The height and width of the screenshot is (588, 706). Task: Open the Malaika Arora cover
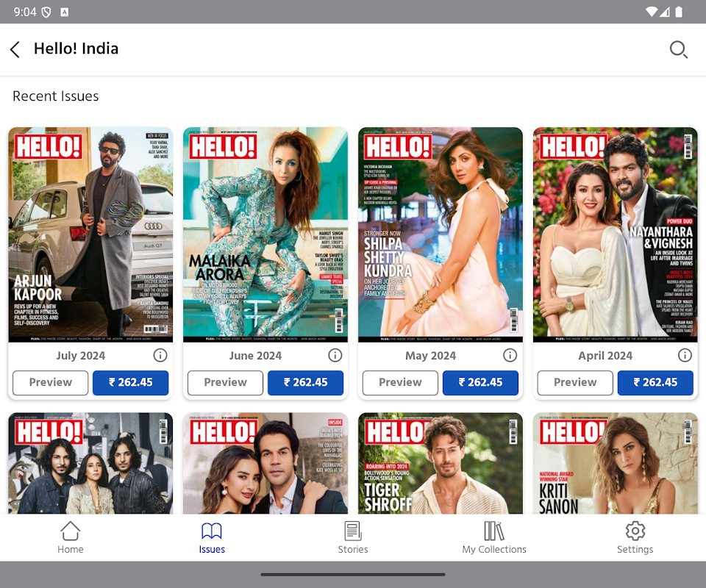coord(265,234)
